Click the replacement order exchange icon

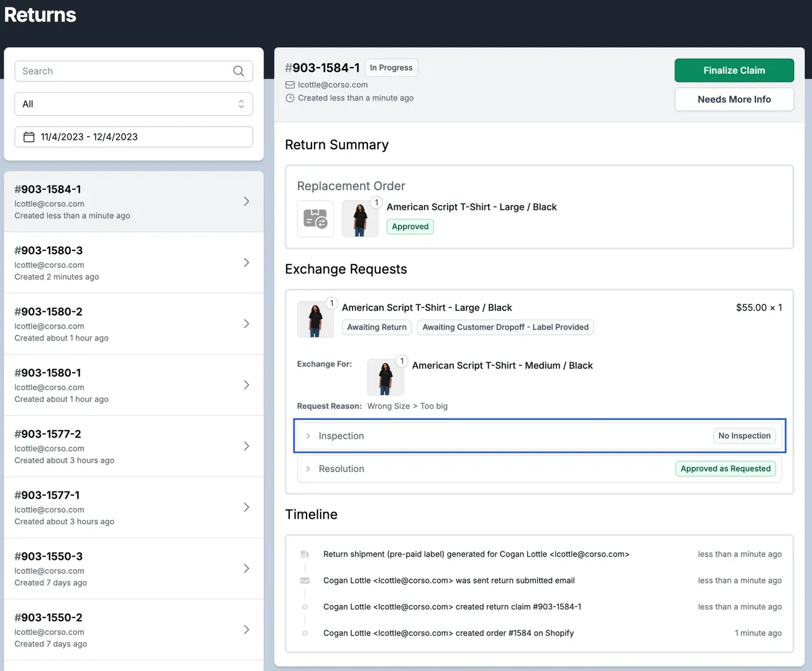click(x=315, y=219)
